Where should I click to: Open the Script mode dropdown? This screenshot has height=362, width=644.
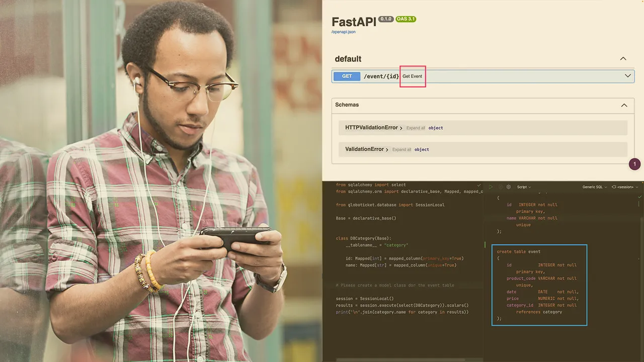524,187
